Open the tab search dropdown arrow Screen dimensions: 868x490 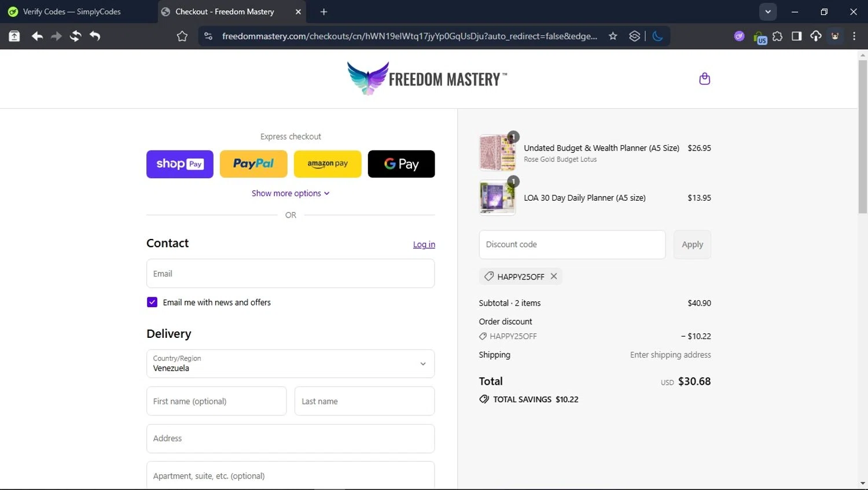coord(768,12)
